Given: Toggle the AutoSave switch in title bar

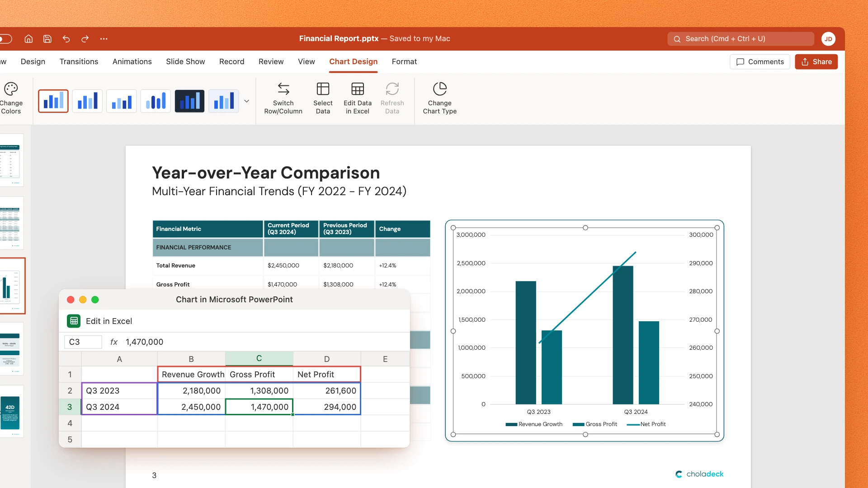Looking at the screenshot, I should [x=5, y=39].
